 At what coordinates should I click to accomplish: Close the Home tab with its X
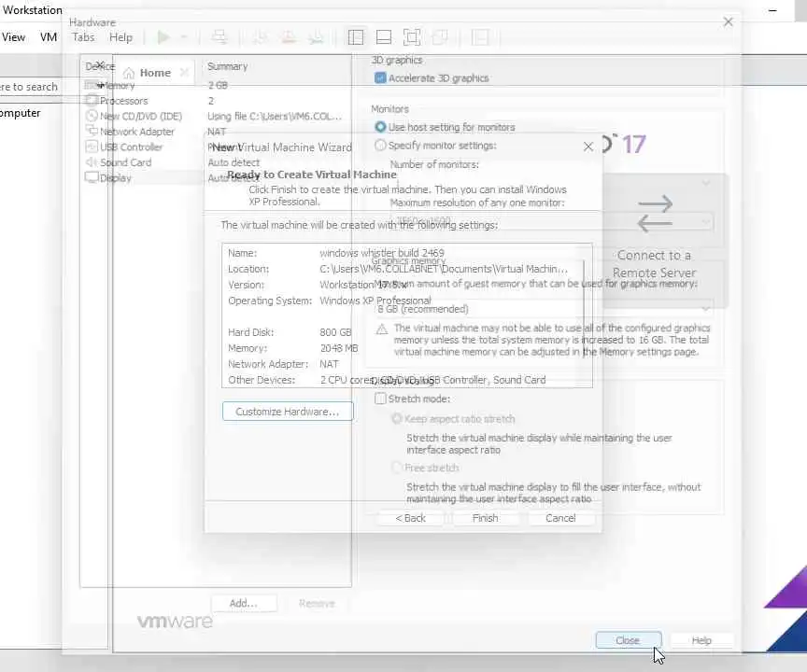click(184, 73)
